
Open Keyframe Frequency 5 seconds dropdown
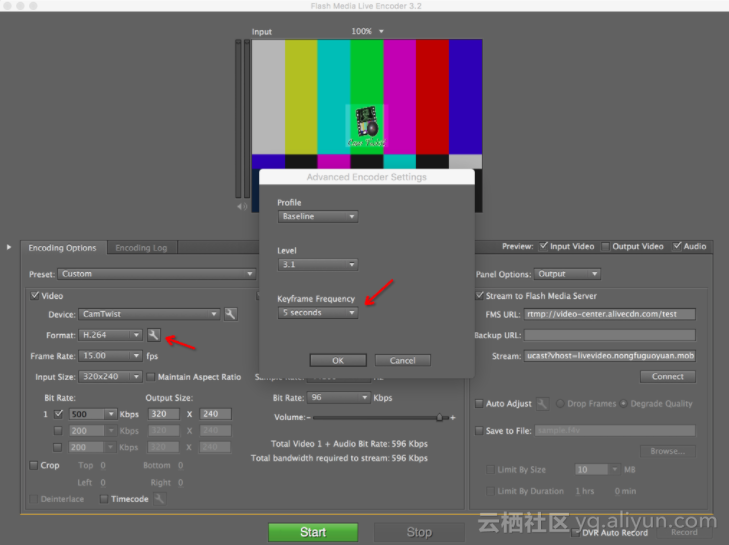(318, 312)
